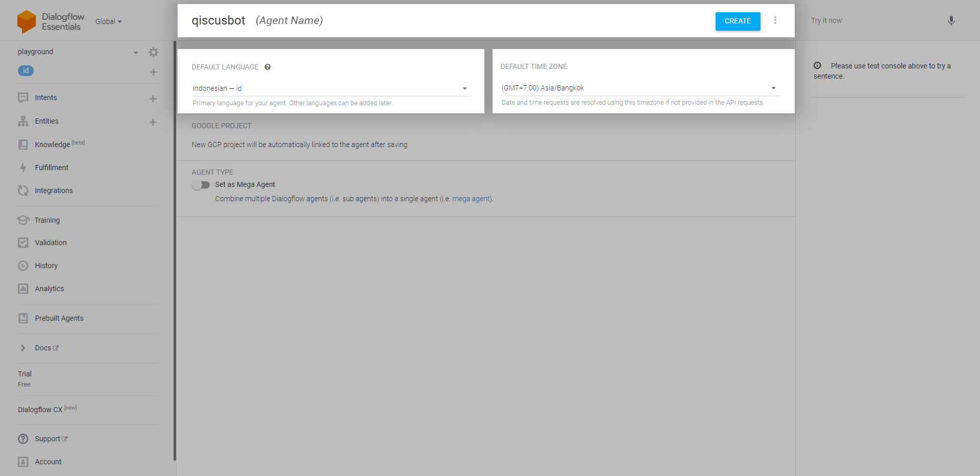This screenshot has width=980, height=476.
Task: Open the Intents section icon
Action: [23, 98]
